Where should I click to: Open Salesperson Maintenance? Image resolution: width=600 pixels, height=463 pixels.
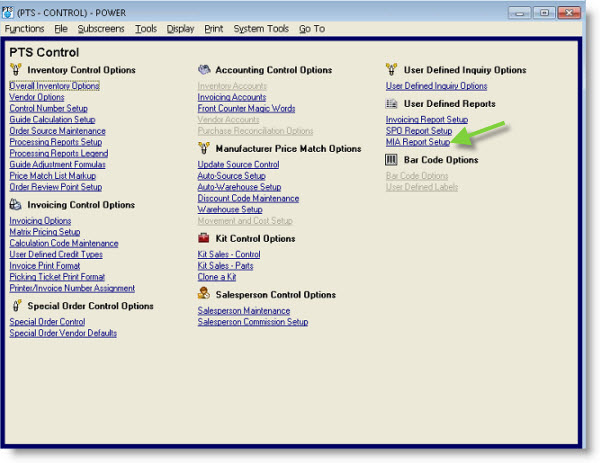(244, 311)
